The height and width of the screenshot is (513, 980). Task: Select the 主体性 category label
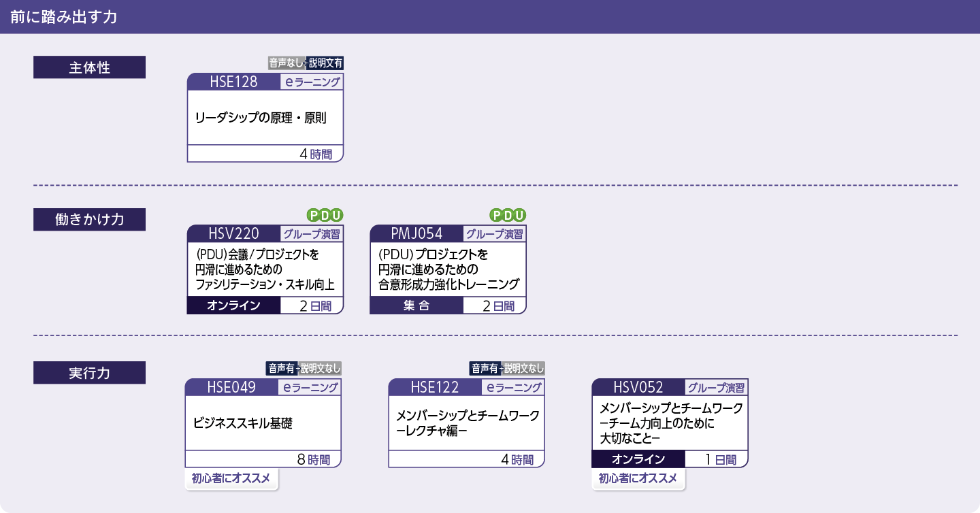point(90,67)
